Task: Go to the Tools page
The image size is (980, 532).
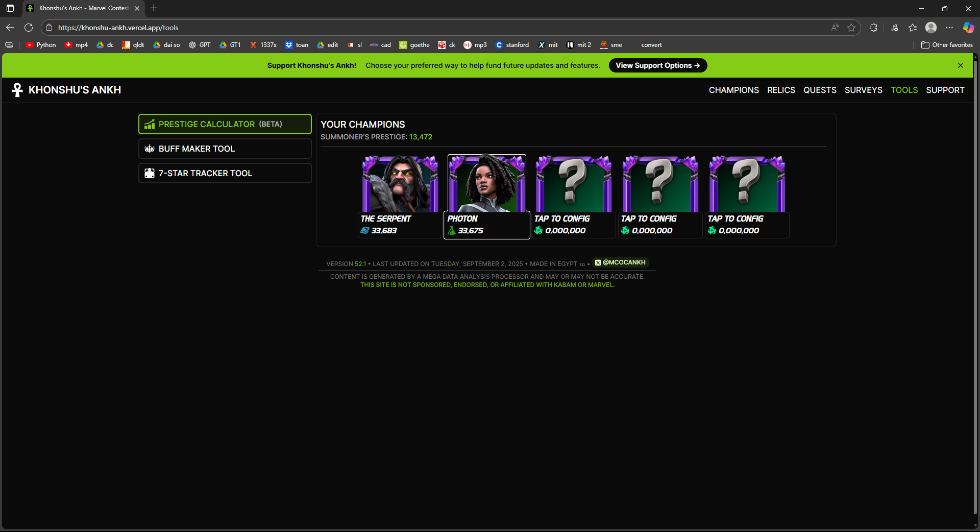Action: (904, 90)
